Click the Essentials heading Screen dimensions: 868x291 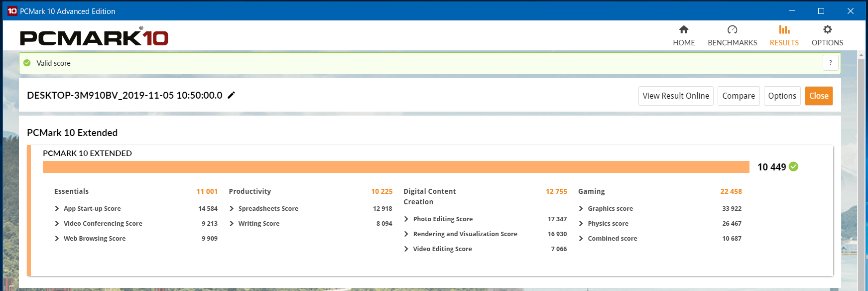(71, 191)
